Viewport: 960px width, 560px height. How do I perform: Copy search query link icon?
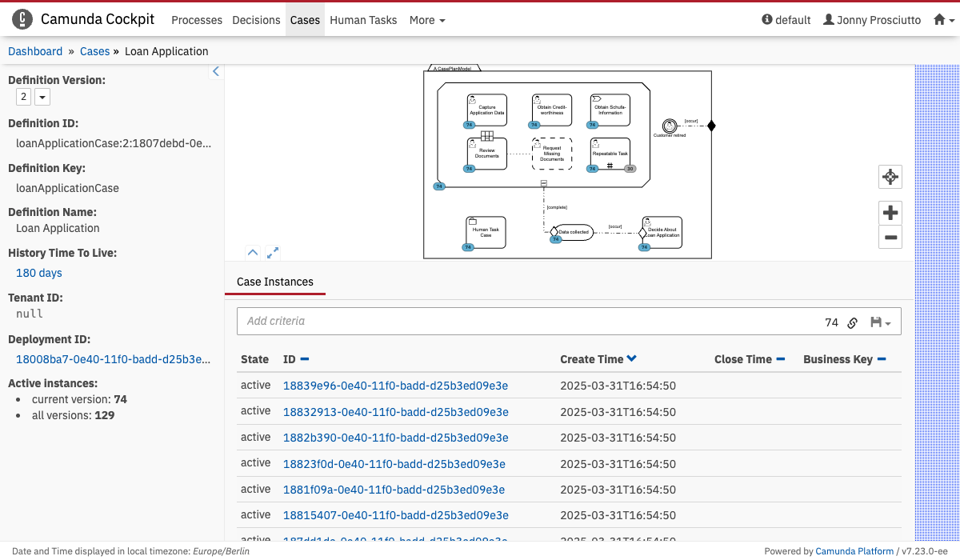pyautogui.click(x=853, y=322)
